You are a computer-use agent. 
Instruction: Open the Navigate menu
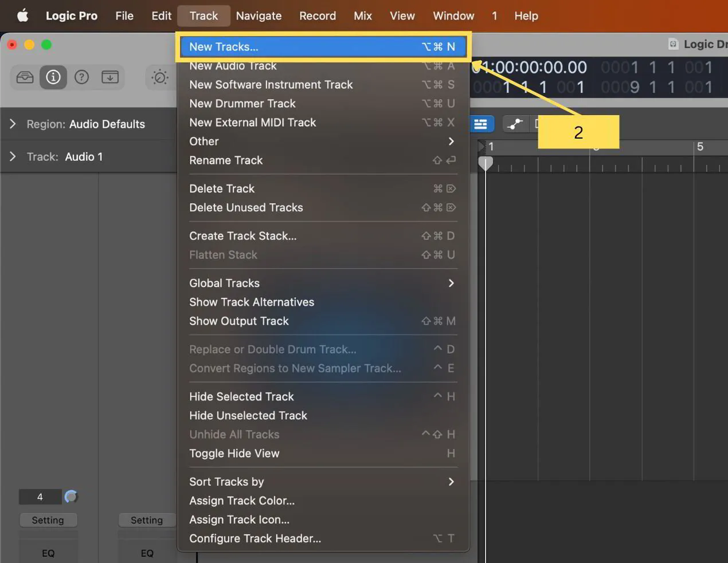click(x=259, y=15)
